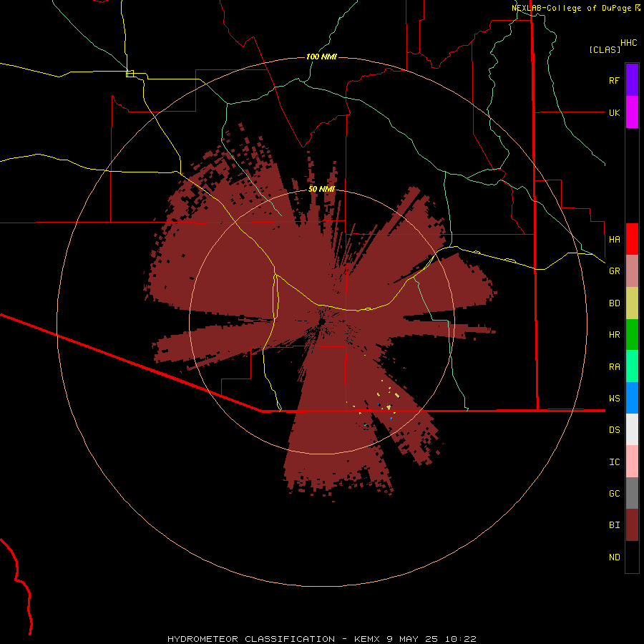Screen dimensions: 644x644
Task: Select the BI dark red legend swatch
Action: pos(632,525)
